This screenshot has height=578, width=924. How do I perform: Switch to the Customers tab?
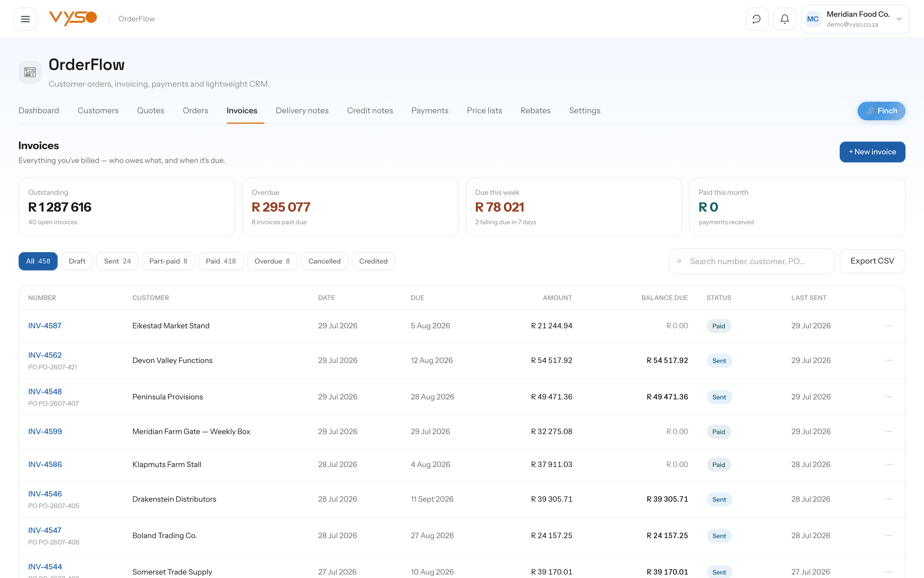(98, 110)
